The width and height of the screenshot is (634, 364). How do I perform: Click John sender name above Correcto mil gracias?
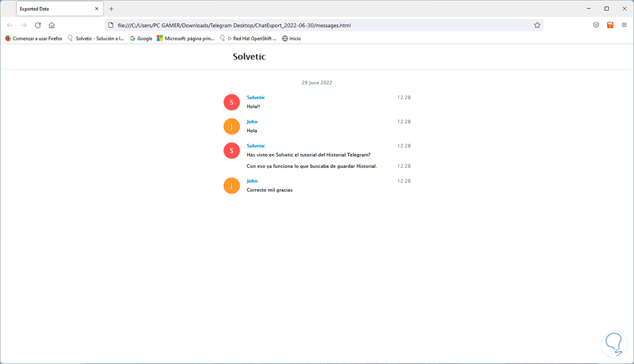pyautogui.click(x=252, y=181)
